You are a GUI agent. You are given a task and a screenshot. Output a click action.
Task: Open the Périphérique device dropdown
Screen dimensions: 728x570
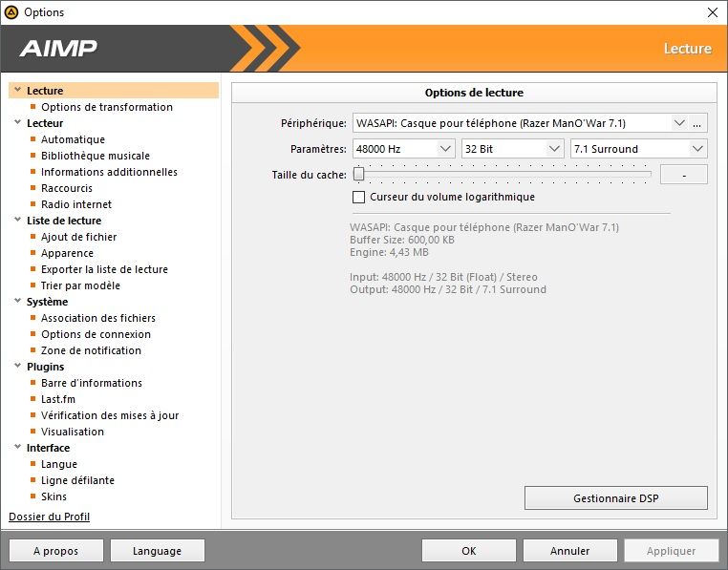679,123
